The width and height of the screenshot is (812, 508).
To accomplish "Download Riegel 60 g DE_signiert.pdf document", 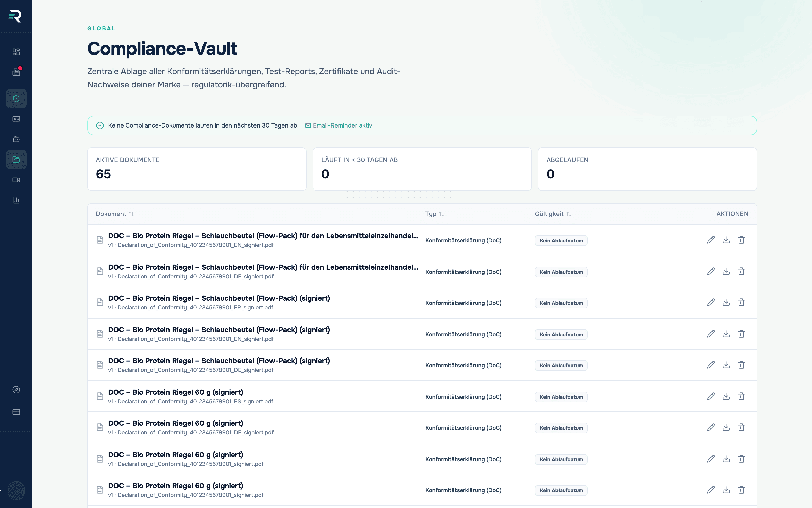I will pyautogui.click(x=726, y=427).
